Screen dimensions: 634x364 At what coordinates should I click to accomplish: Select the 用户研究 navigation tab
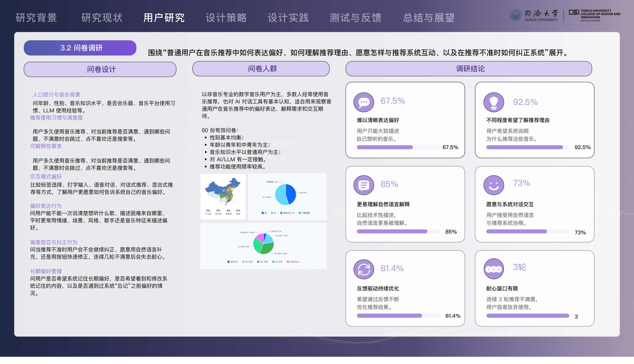tap(164, 18)
